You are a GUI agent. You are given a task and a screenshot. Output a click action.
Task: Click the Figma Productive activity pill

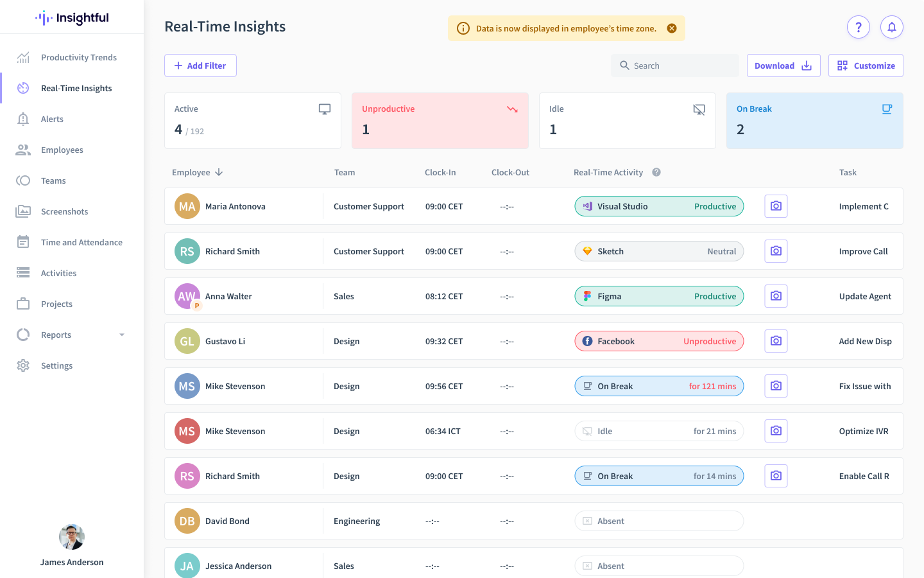[659, 296]
